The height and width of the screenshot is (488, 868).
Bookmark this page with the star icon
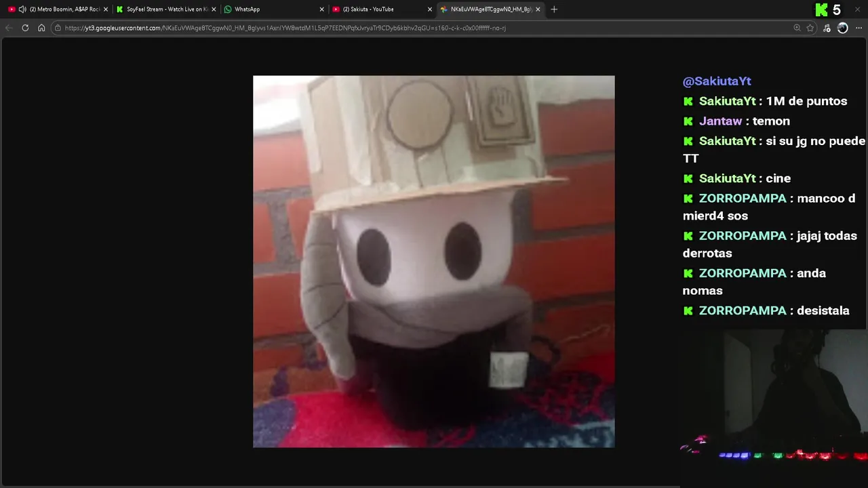[x=810, y=28]
